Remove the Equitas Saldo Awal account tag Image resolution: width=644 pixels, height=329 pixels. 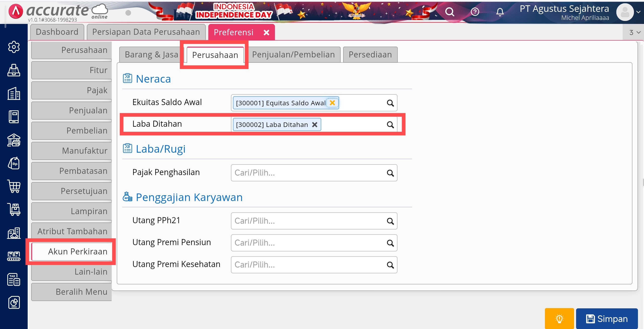332,103
